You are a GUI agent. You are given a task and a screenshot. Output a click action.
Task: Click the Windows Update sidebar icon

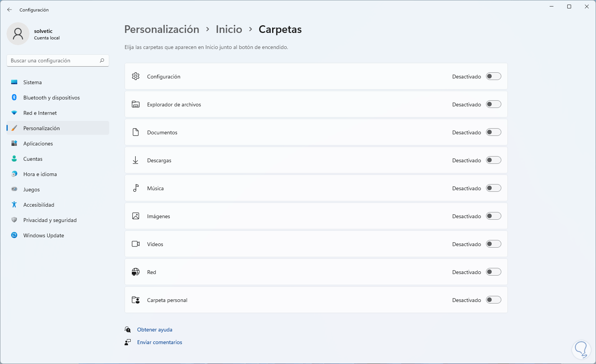(x=14, y=235)
